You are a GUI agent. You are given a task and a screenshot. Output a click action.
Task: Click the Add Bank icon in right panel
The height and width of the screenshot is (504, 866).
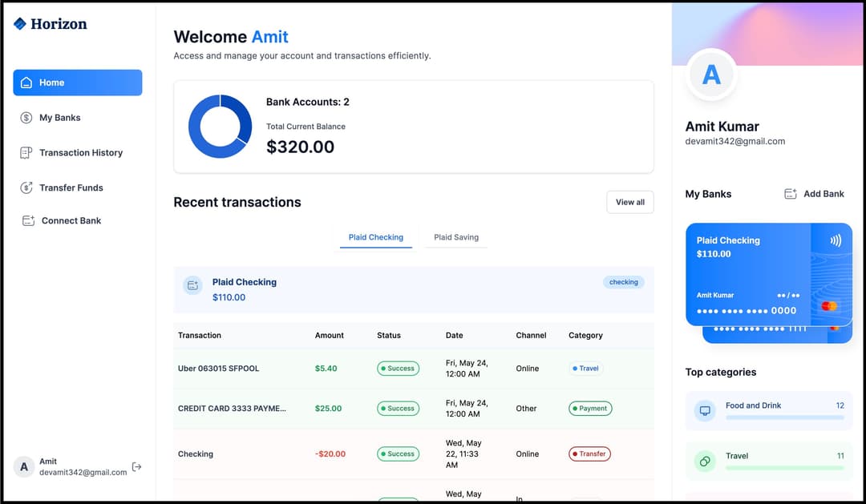pyautogui.click(x=790, y=193)
